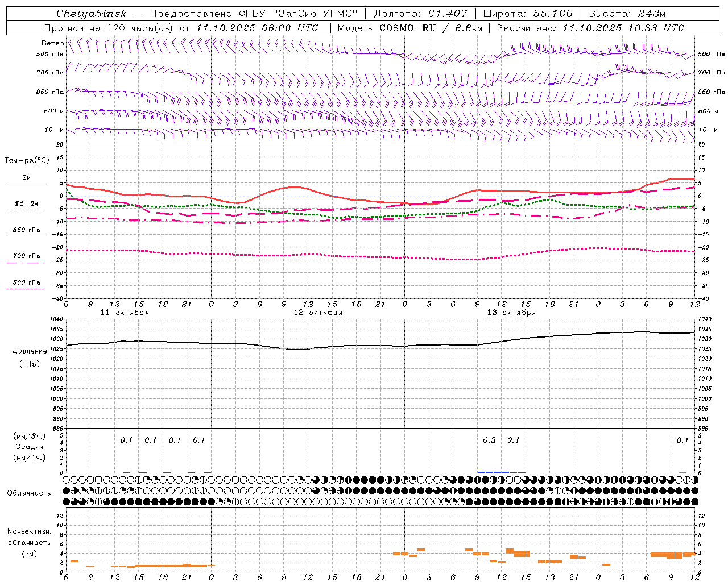
Task: Click '700 гПа' temperature legend entry
Action: coord(27,256)
